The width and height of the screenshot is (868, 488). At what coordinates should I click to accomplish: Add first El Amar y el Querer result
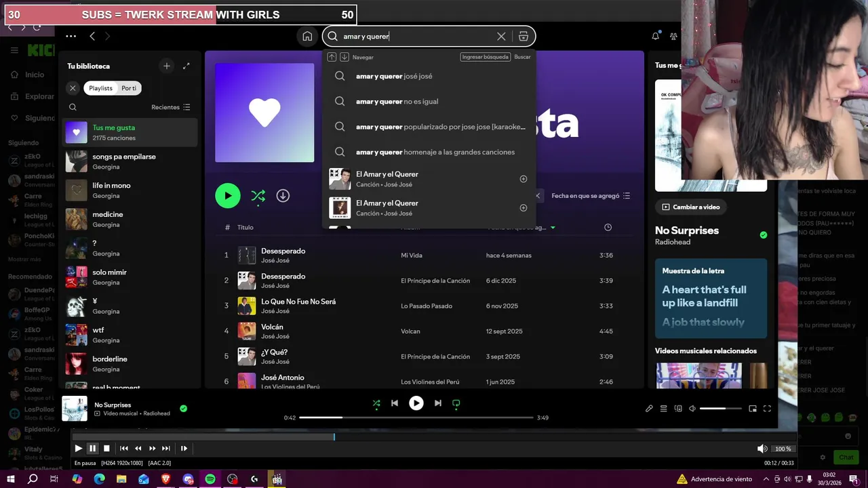[x=523, y=179]
